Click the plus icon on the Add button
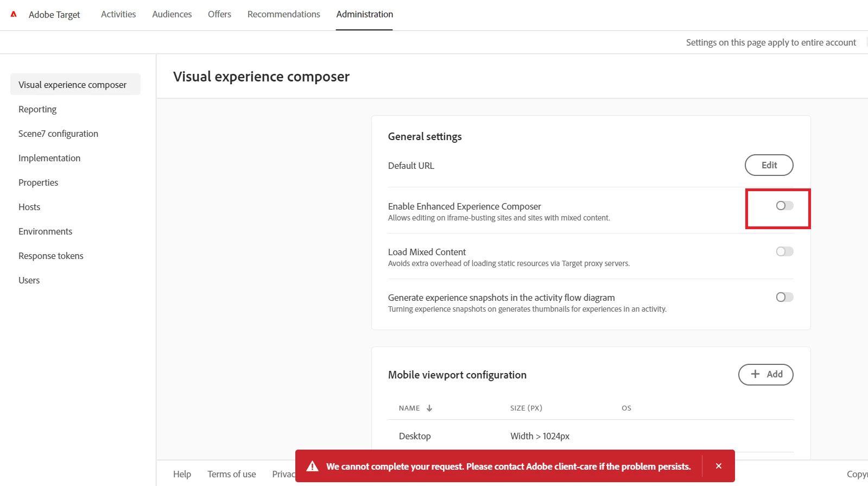 click(755, 374)
